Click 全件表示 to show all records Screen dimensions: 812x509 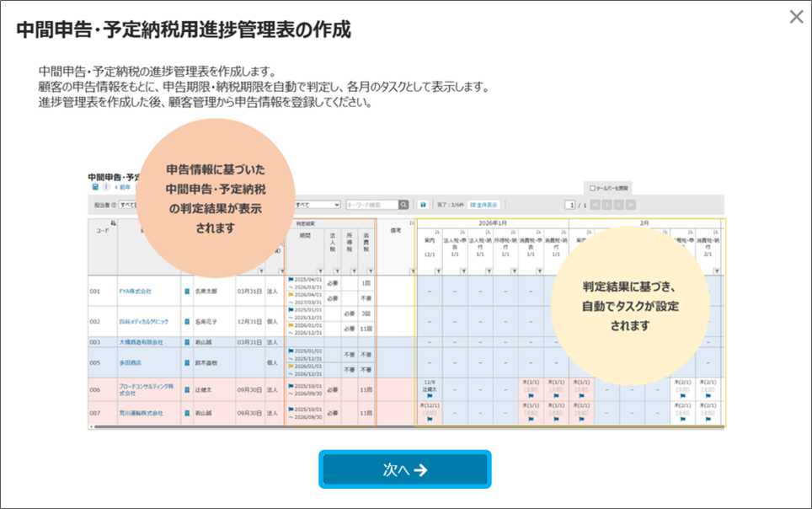click(483, 205)
